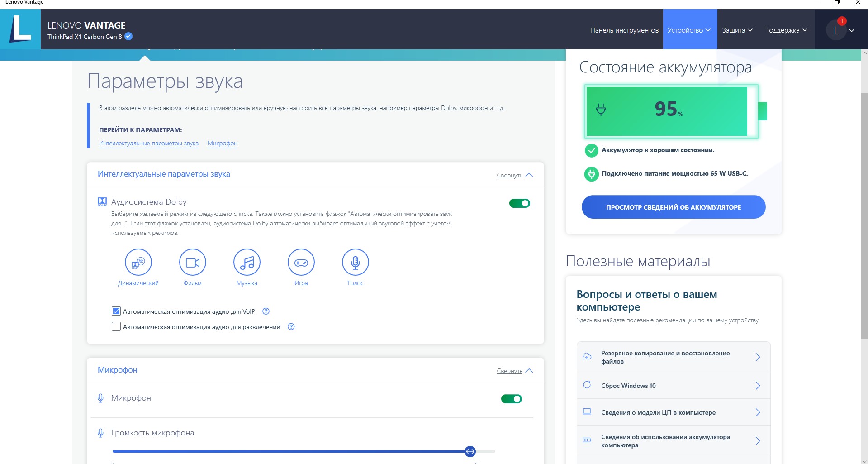Open the Защита dropdown menu
This screenshot has height=464, width=868.
[x=737, y=30]
